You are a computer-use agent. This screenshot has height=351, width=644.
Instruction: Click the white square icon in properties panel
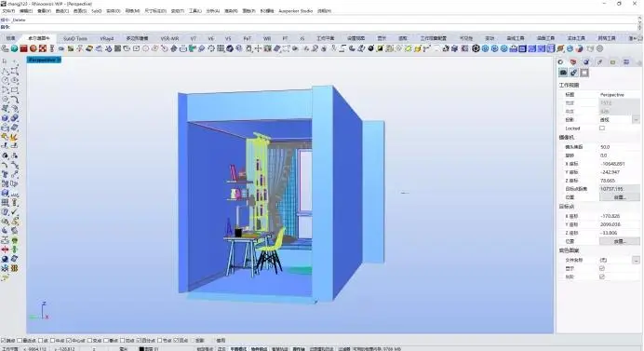(x=584, y=73)
